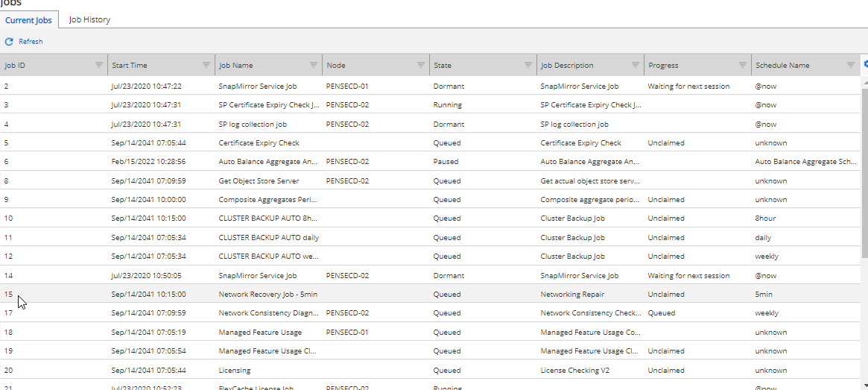Sort by Job ID column header
This screenshot has width=868, height=390.
click(15, 66)
